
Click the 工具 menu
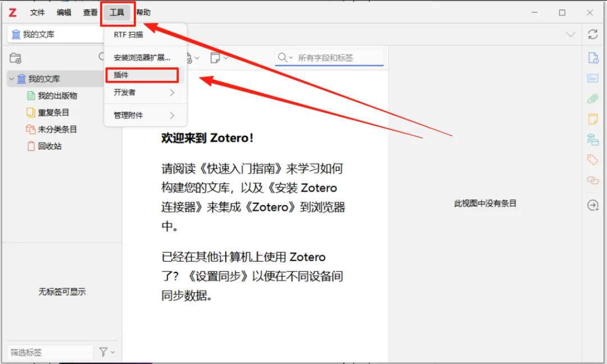click(x=117, y=12)
